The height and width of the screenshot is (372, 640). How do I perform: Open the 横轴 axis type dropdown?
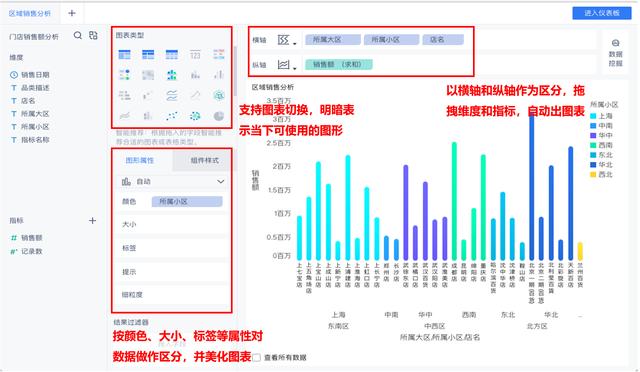pyautogui.click(x=287, y=40)
